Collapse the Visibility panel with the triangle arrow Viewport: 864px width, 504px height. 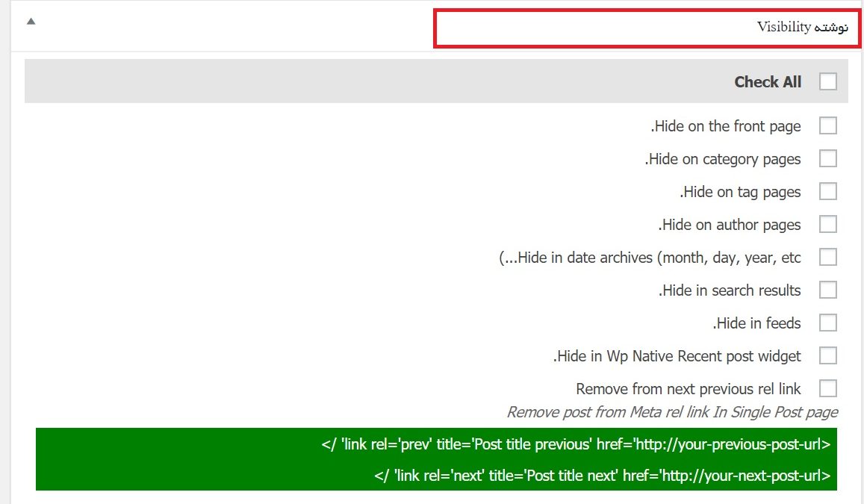coord(31,22)
